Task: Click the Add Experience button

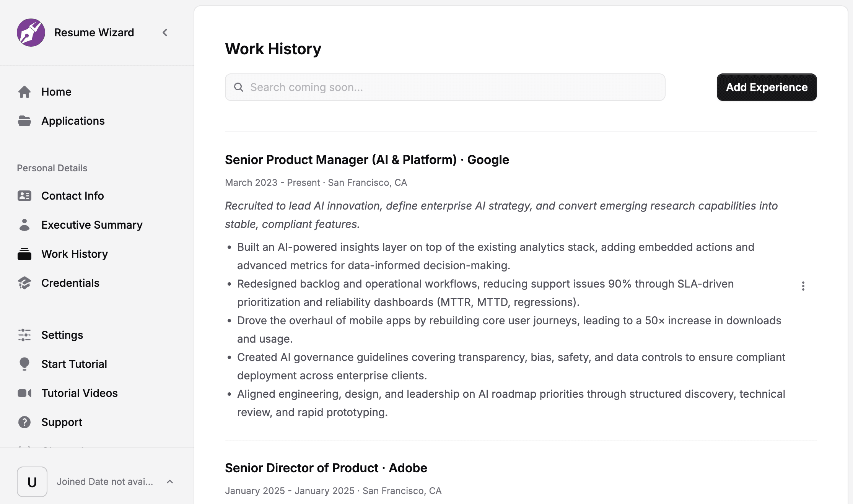Action: (x=767, y=87)
